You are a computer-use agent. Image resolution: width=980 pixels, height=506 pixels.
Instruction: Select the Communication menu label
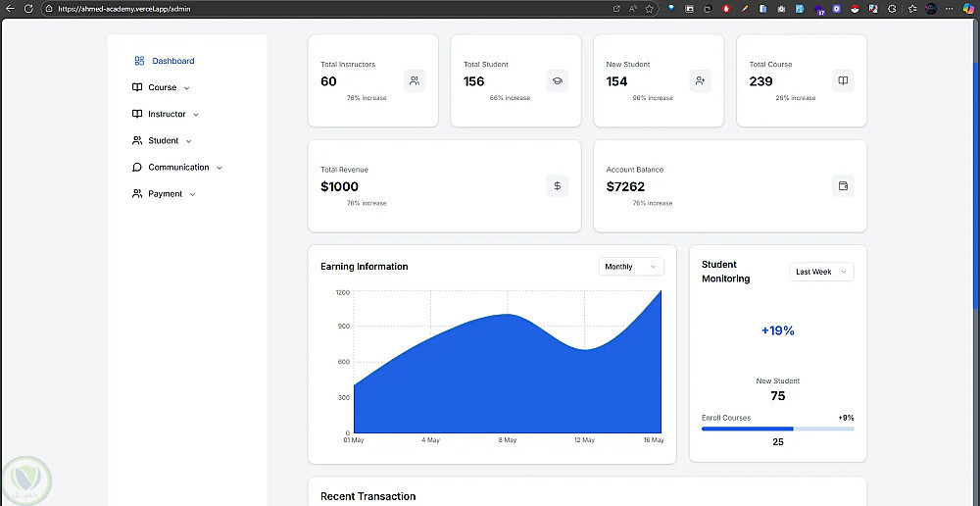click(178, 167)
